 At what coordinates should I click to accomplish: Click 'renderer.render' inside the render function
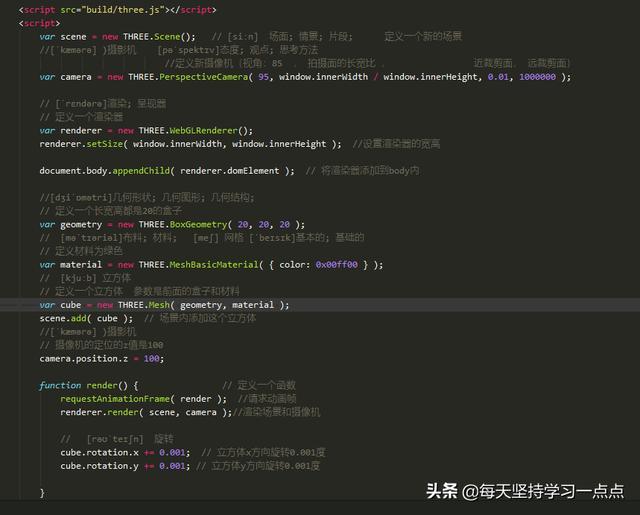point(99,412)
